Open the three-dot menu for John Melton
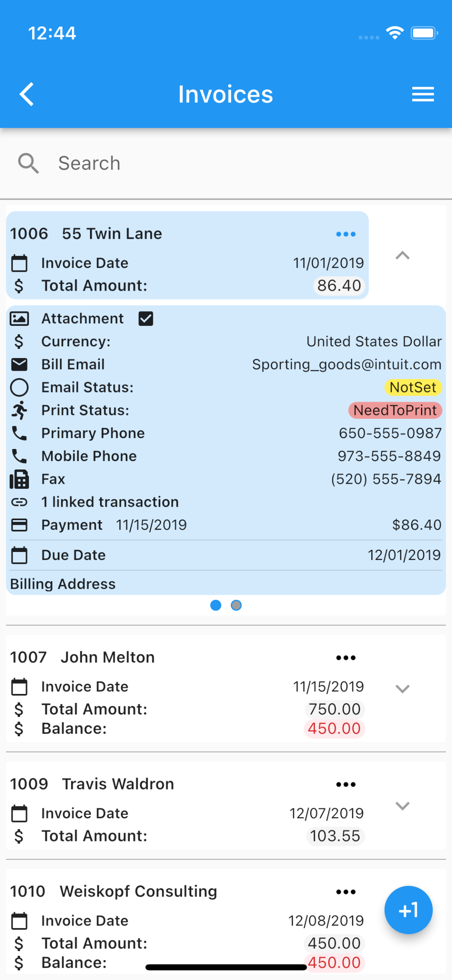The height and width of the screenshot is (980, 452). coord(346,658)
